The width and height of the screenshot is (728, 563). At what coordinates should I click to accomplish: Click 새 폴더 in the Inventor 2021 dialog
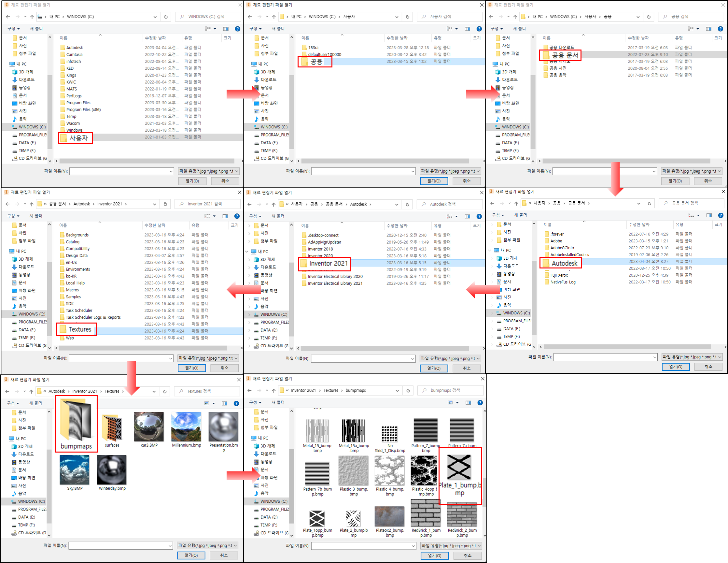[36, 216]
